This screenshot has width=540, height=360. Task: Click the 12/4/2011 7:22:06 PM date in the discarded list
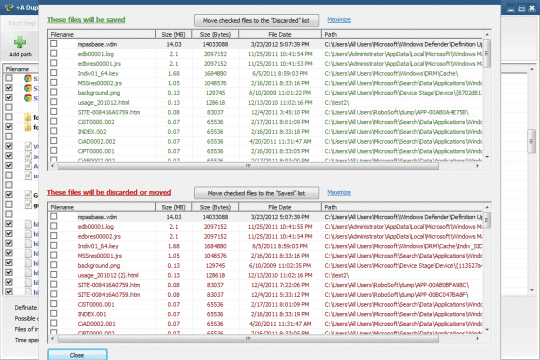(x=281, y=285)
